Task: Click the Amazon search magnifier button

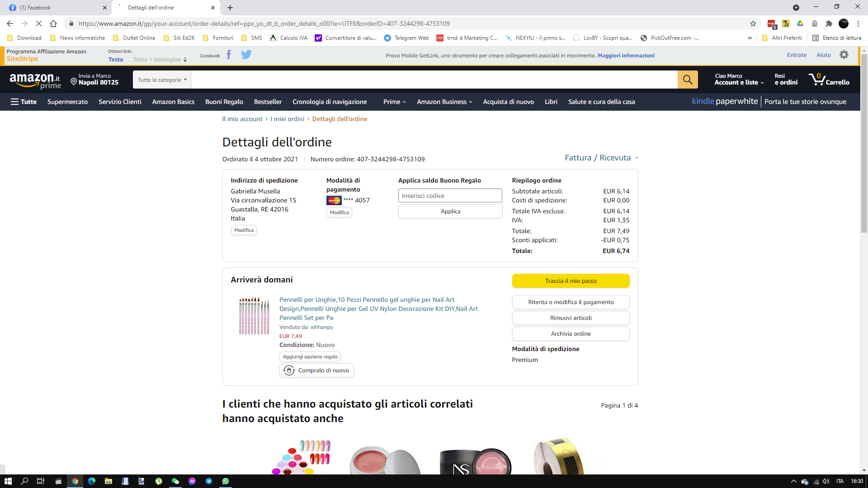Action: click(687, 80)
